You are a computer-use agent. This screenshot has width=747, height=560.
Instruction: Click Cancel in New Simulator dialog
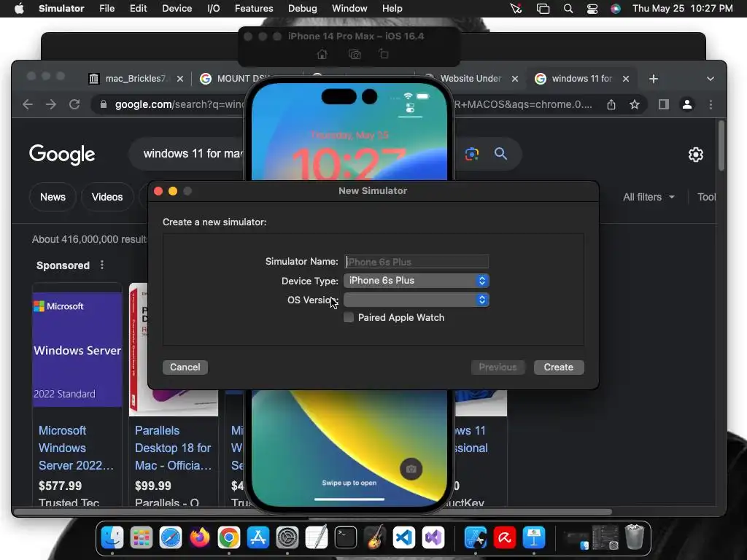coord(185,367)
